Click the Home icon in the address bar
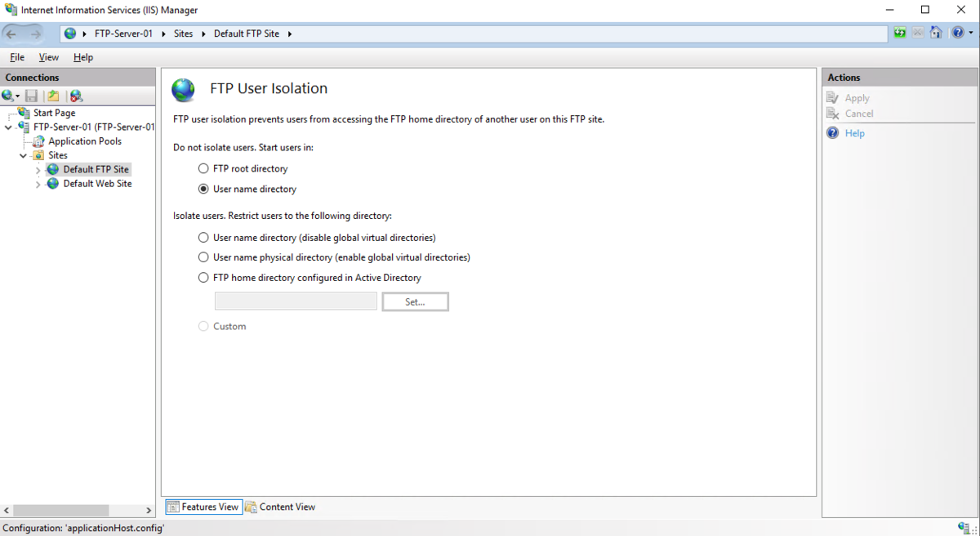Image resolution: width=980 pixels, height=536 pixels. point(936,33)
